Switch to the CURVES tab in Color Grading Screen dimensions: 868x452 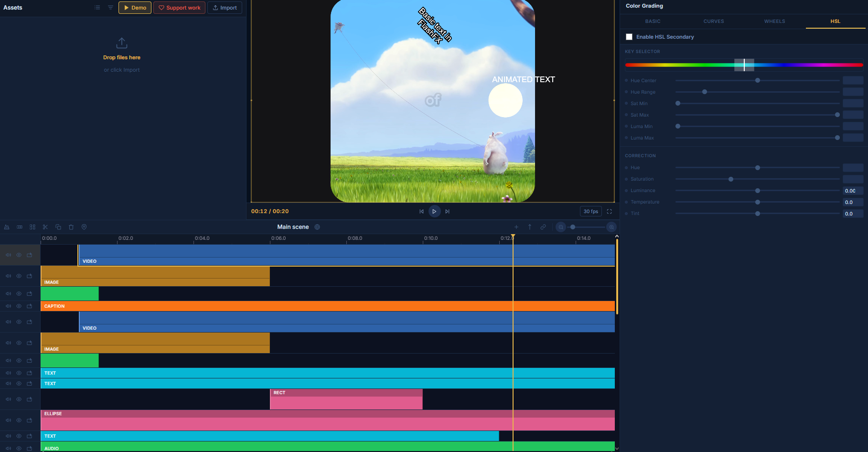click(x=714, y=21)
